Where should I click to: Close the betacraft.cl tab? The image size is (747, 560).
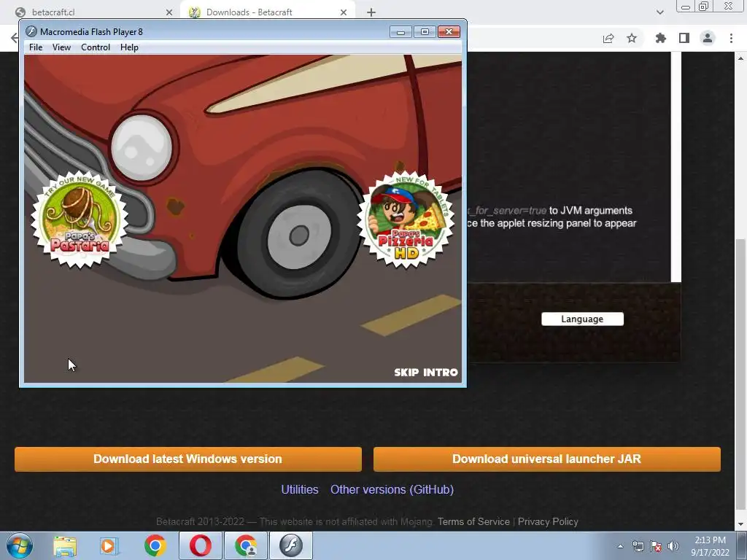169,12
